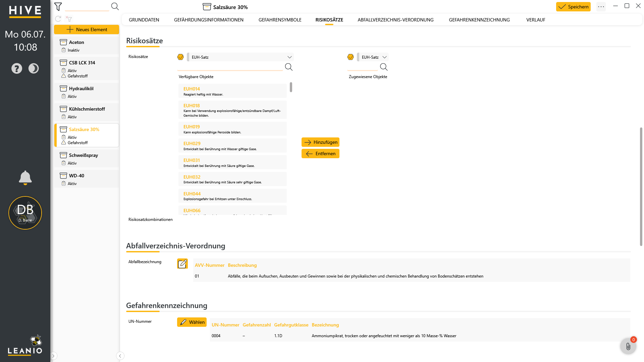This screenshot has height=362, width=644.
Task: Toggle hexagon check next to available EUH-Satz
Action: (180, 57)
